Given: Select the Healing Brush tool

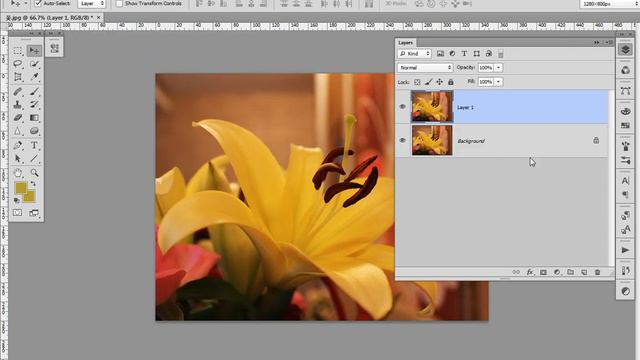Looking at the screenshot, I should (x=18, y=91).
